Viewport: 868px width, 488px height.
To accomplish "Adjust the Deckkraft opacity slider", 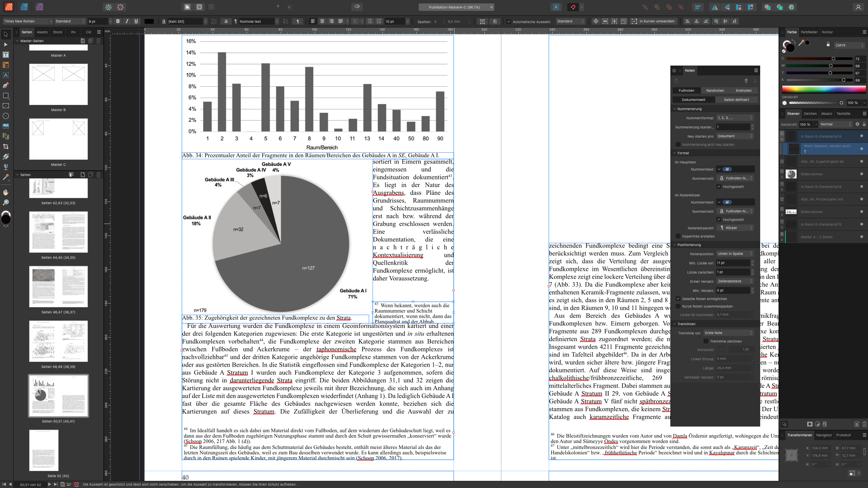I will [816, 103].
